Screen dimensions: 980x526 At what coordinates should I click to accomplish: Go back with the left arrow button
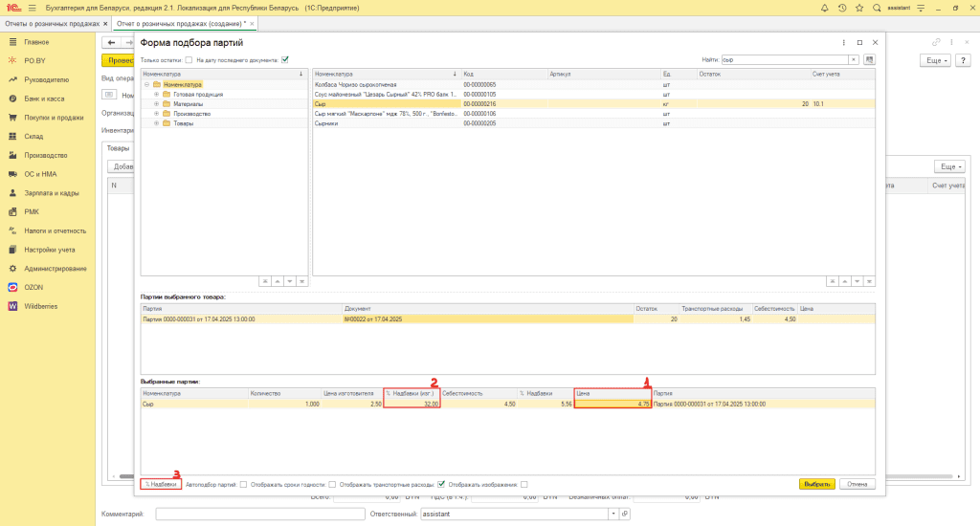click(111, 42)
